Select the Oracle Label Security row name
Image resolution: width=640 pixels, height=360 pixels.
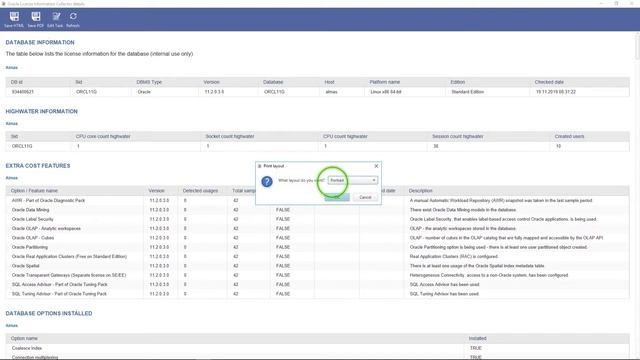point(33,219)
